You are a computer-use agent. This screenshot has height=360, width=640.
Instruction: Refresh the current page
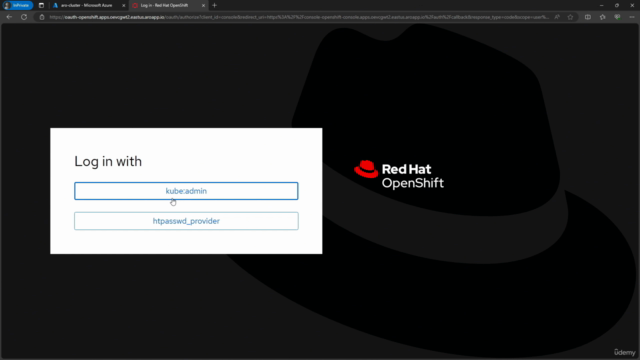click(24, 17)
